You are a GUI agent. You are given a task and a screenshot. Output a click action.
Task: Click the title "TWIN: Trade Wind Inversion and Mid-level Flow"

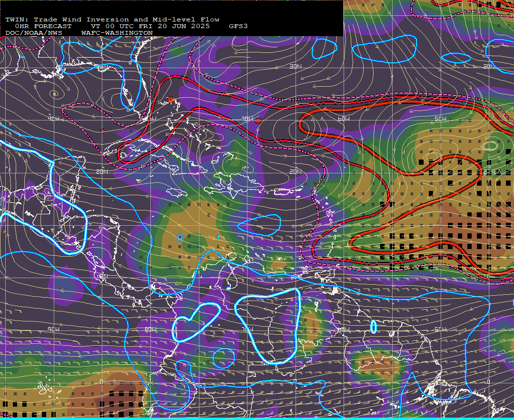click(x=112, y=20)
